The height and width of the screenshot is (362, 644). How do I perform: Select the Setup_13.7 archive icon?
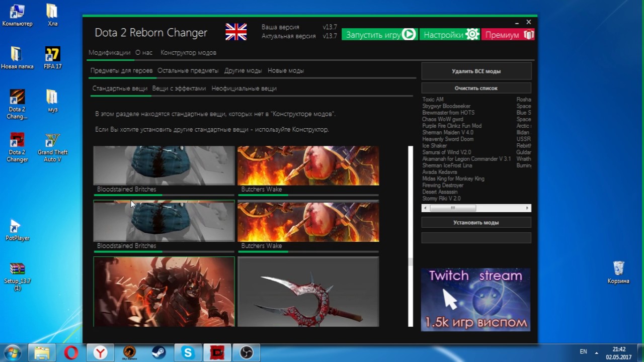(x=17, y=277)
